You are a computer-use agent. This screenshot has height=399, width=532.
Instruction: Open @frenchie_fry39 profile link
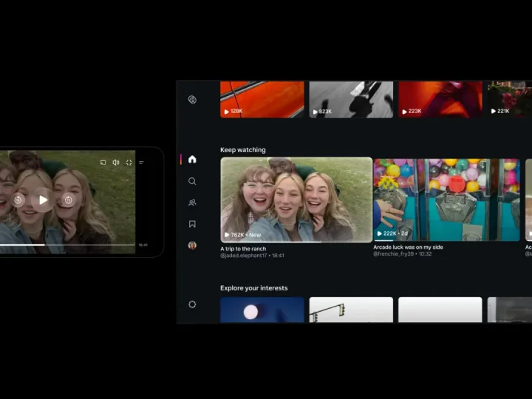[x=394, y=253]
